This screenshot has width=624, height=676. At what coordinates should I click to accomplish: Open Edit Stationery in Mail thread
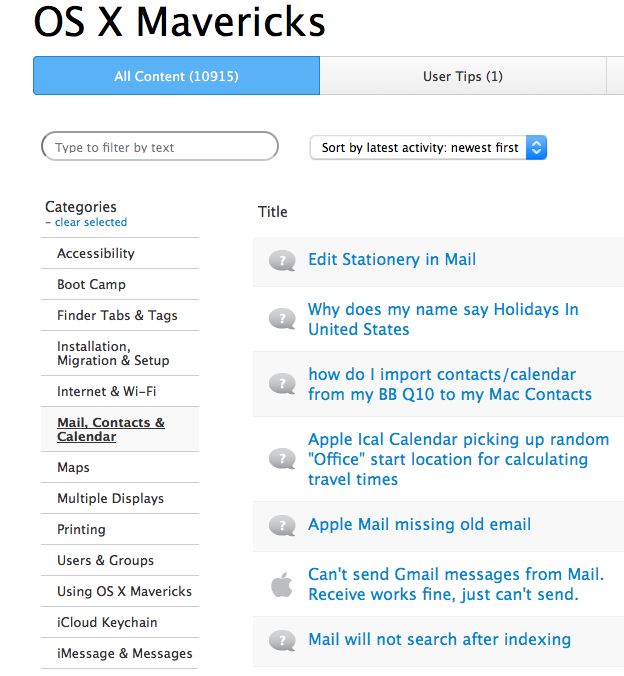tap(392, 260)
